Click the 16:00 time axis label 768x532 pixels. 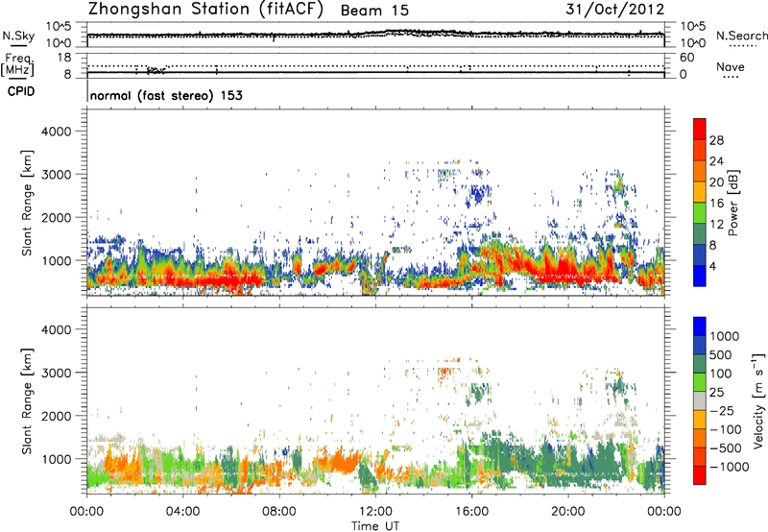coord(471,512)
